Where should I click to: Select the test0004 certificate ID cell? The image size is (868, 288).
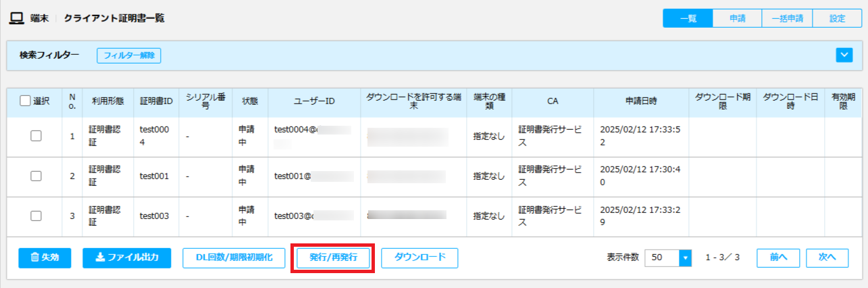pyautogui.click(x=157, y=136)
